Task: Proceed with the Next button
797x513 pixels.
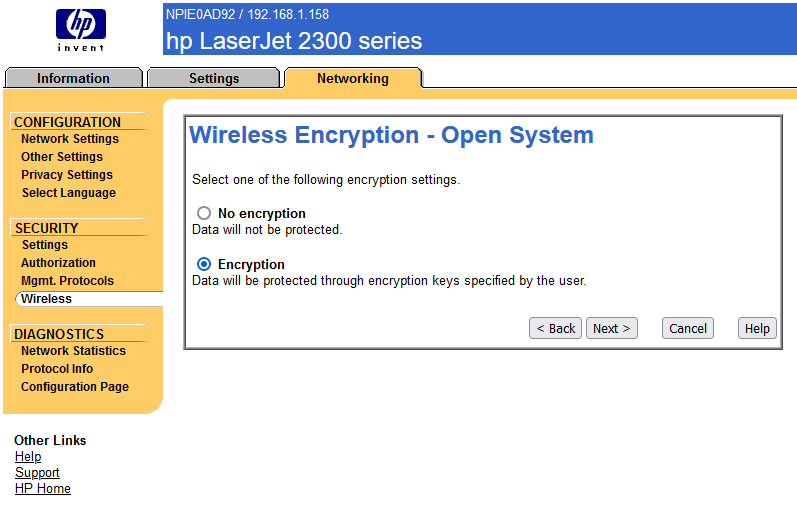Action: [x=611, y=328]
